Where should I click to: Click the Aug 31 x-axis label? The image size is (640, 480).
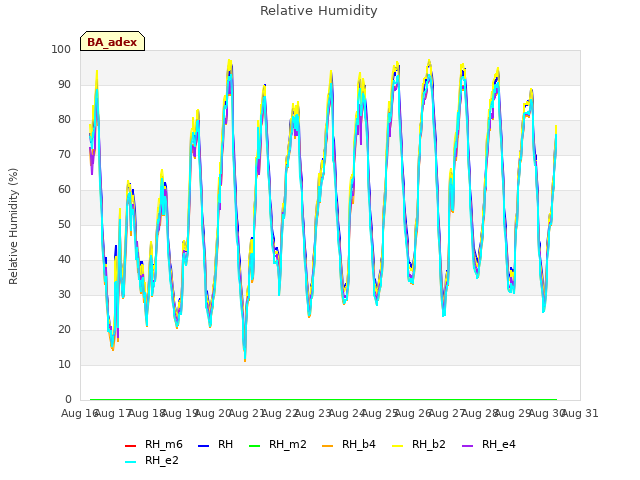580,413
